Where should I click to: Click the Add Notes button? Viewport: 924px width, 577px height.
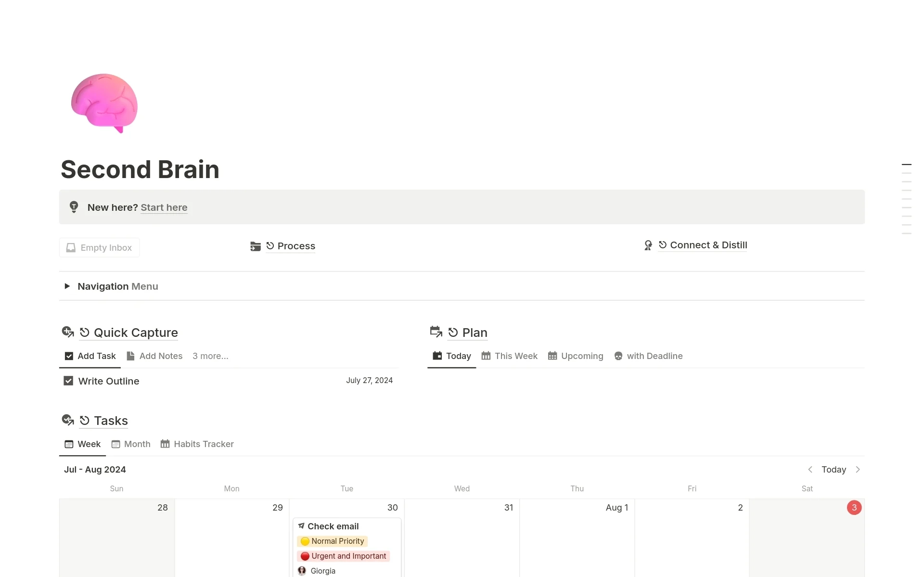(x=154, y=356)
